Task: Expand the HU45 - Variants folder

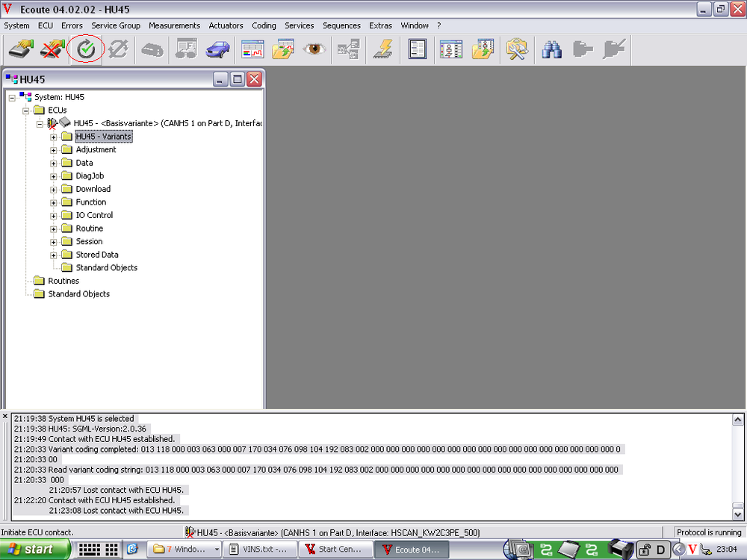Action: pyautogui.click(x=54, y=137)
